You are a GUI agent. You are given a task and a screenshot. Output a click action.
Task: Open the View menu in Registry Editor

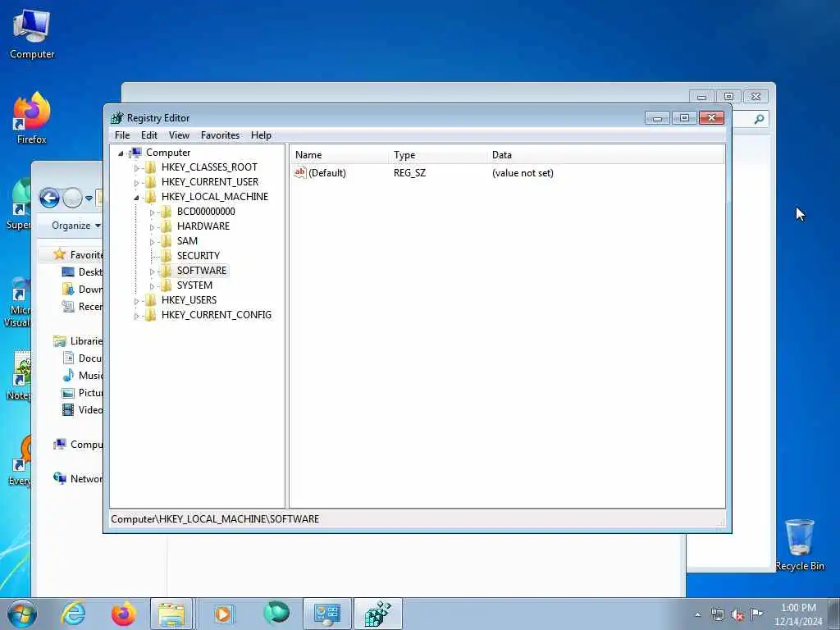point(179,135)
